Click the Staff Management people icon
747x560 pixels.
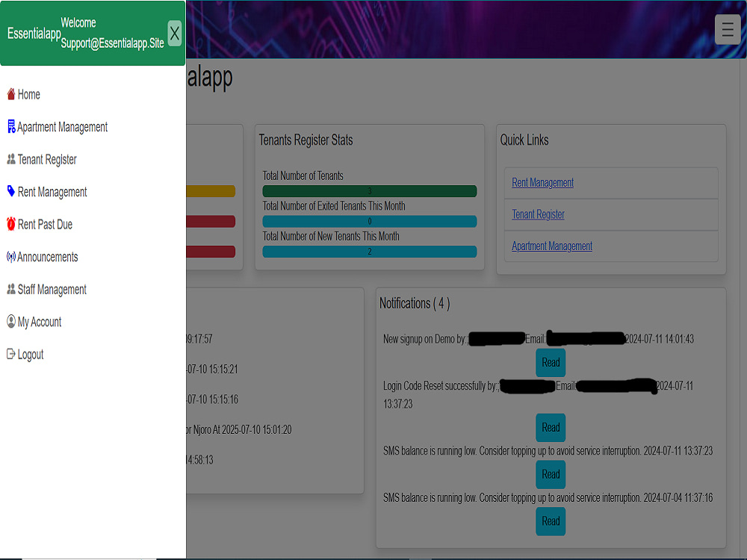coord(11,289)
